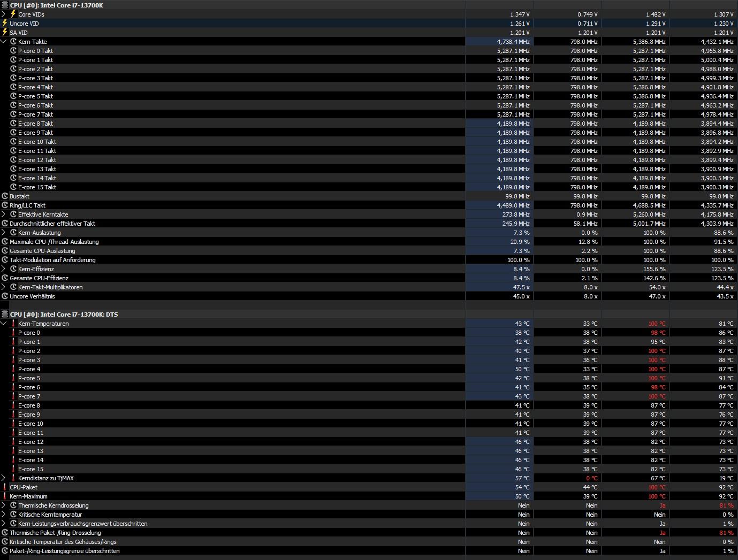Click the 47.5 x multiplier value
Screen dimensions: 738x560
click(521, 287)
